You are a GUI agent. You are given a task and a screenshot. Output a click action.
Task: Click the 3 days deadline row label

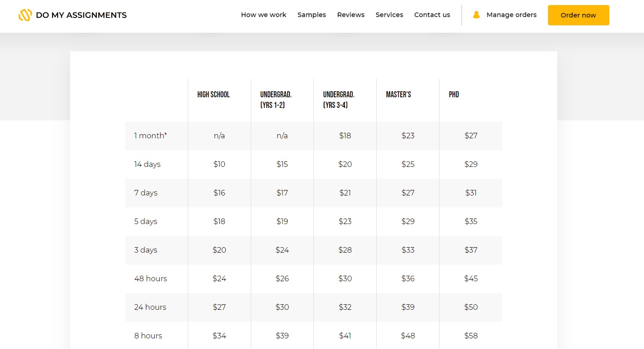(146, 250)
